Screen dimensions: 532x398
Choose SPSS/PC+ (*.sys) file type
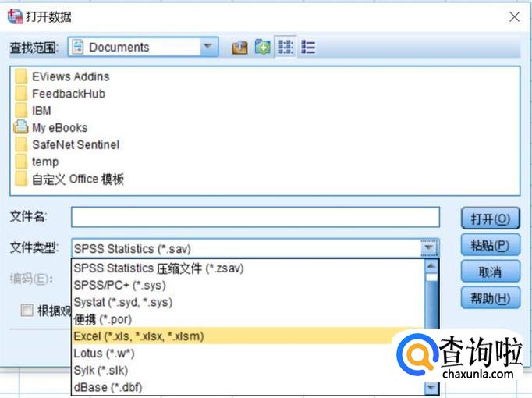pyautogui.click(x=248, y=286)
